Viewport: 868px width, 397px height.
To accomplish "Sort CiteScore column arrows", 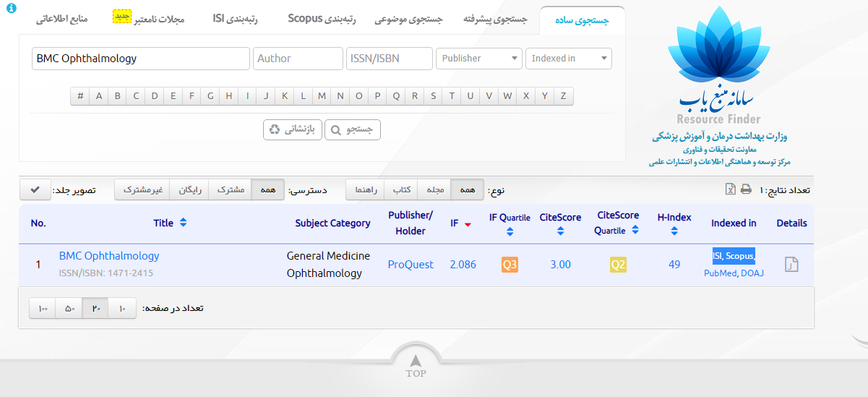I will click(x=560, y=231).
